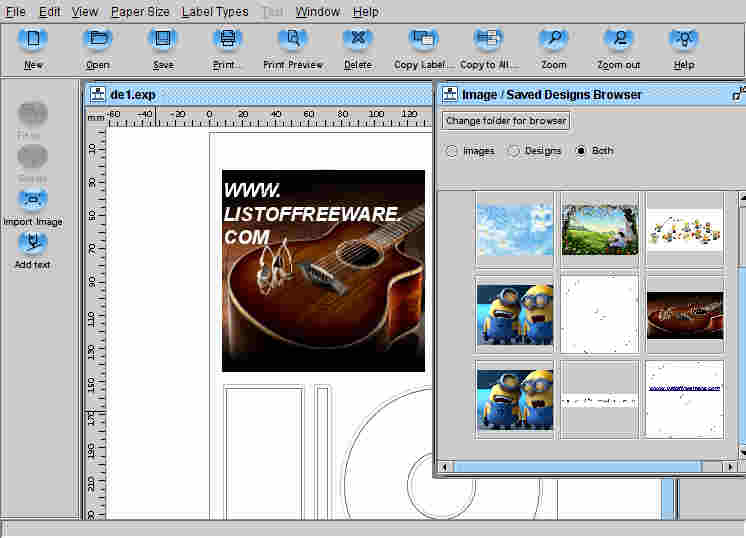Select the green meadow landscape thumbnail

click(x=599, y=230)
